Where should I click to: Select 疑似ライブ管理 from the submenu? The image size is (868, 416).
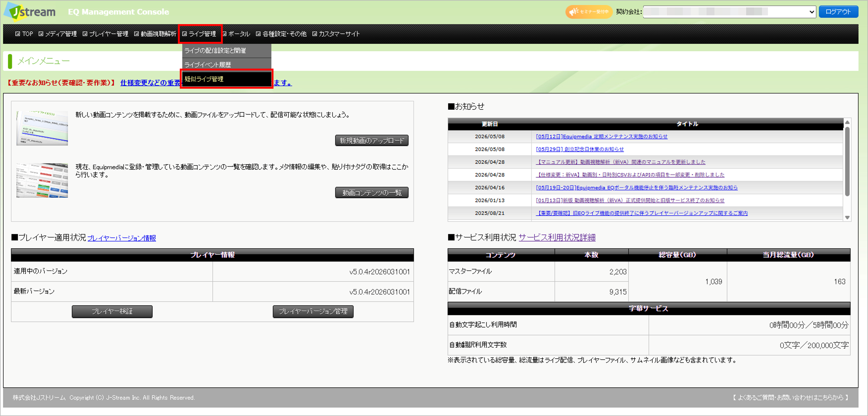[227, 79]
